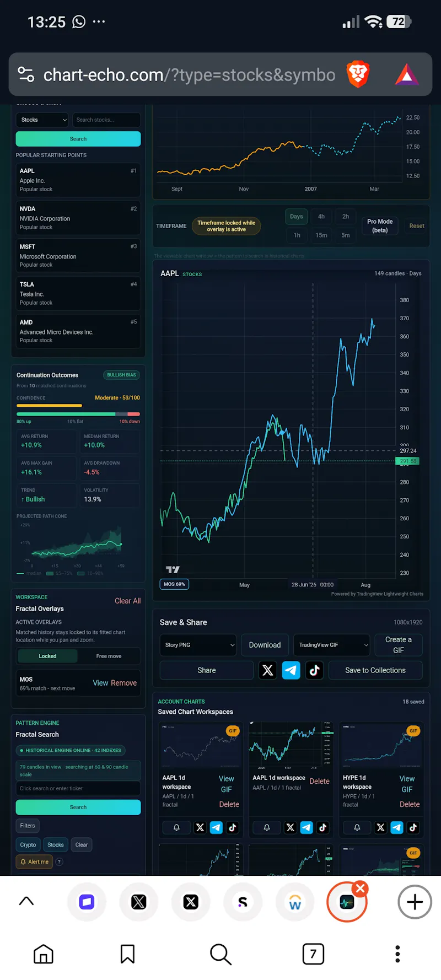
Task: Open tab switcher showing 7 tabs
Action: (x=313, y=954)
